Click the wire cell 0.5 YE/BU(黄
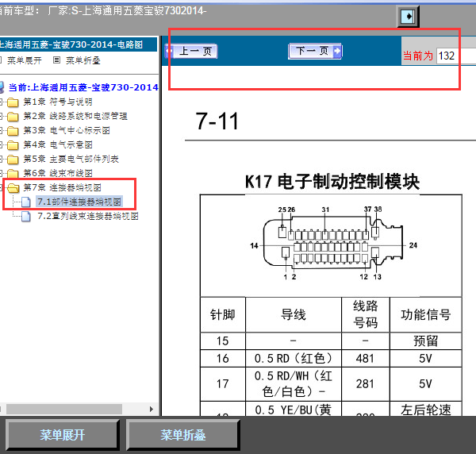 294,409
